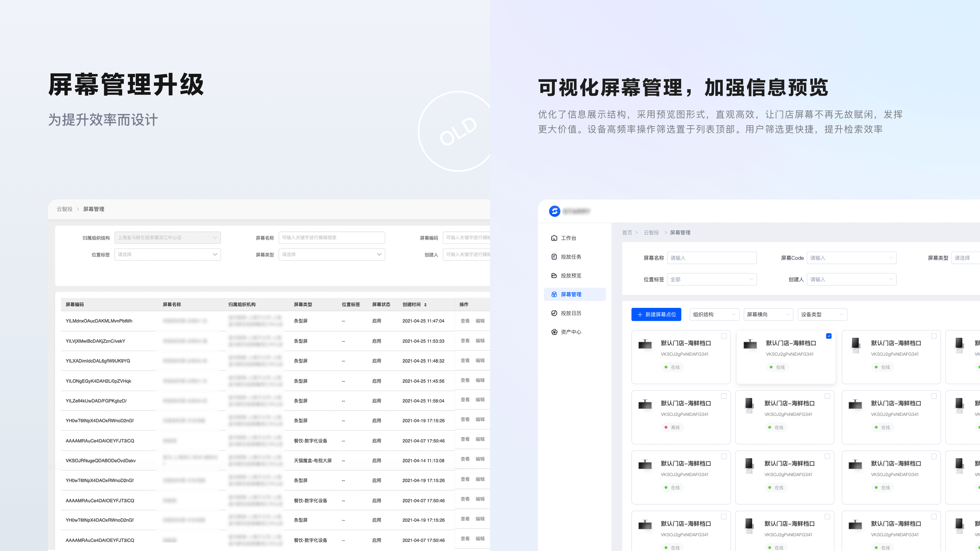Screen dimensions: 980x551
Task: Click the 天猫魔盒-电视大屏 type cell
Action: 313,460
